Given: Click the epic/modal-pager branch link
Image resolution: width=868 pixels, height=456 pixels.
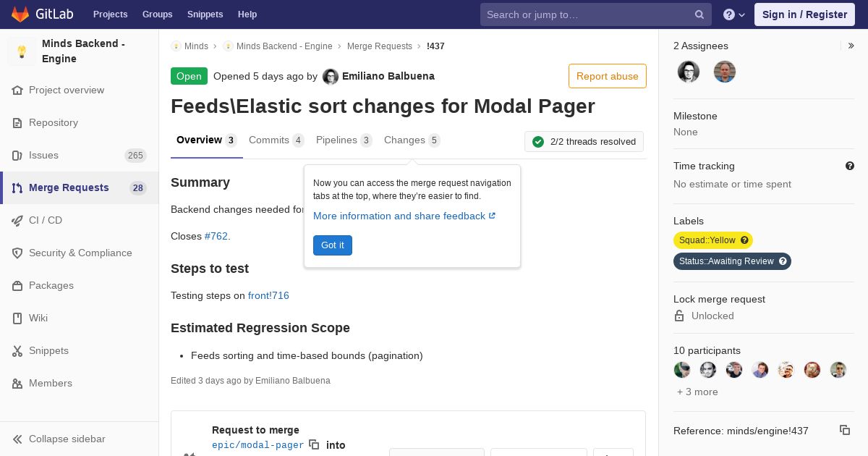Looking at the screenshot, I should [258, 445].
